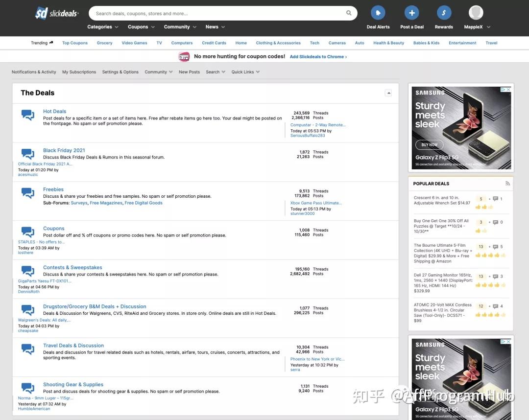Click Buy Now in top Samsung ad

pos(429,144)
